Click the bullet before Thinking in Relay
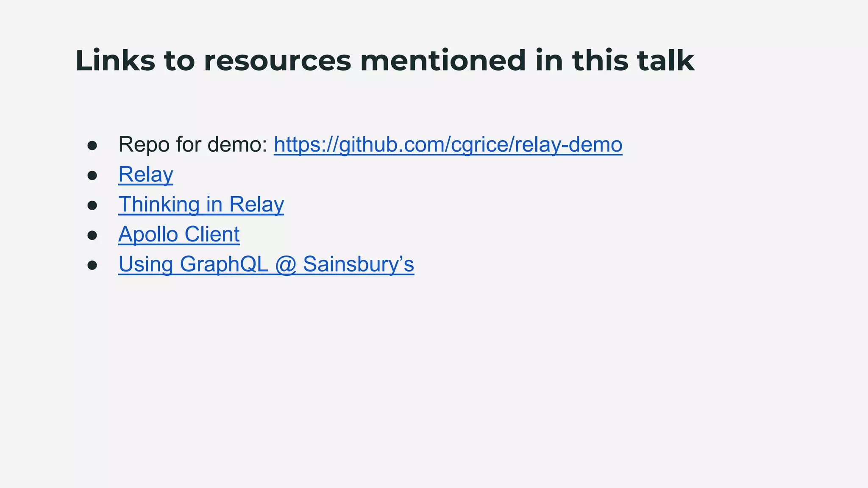868x488 pixels. (92, 206)
